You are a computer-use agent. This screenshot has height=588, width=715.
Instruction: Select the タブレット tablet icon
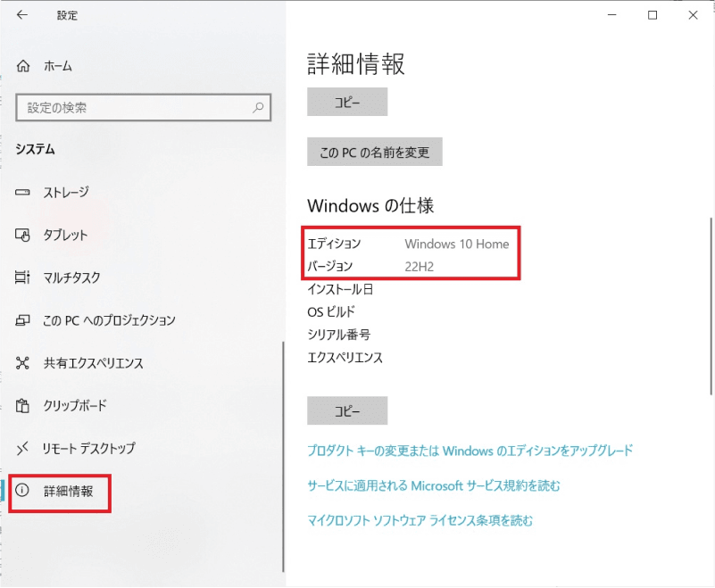coord(22,235)
